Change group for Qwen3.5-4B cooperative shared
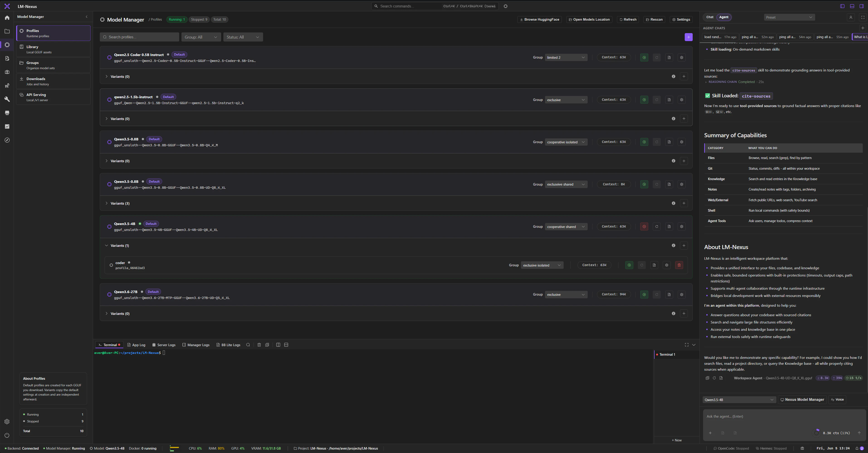The width and height of the screenshot is (868, 453). [x=566, y=227]
